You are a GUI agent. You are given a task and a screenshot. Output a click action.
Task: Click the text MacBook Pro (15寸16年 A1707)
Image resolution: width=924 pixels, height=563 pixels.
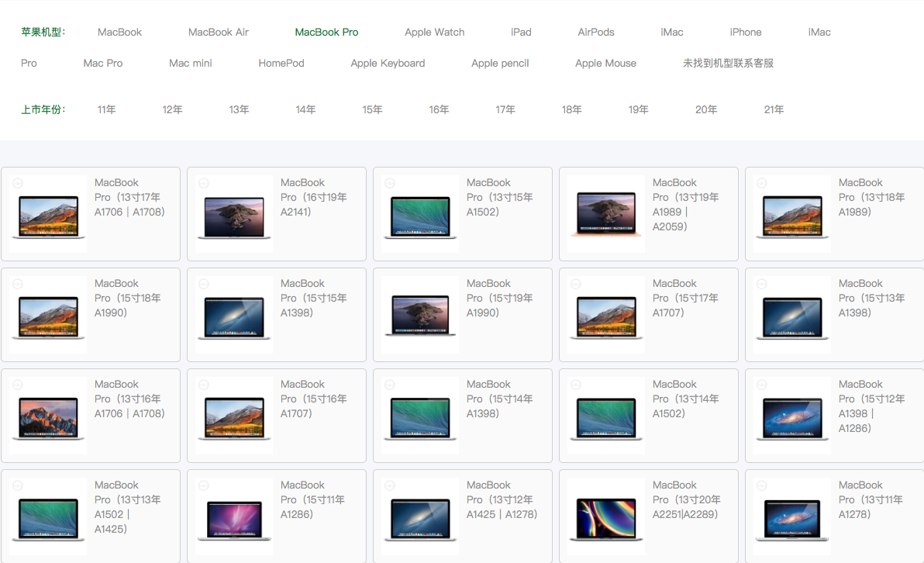click(314, 399)
